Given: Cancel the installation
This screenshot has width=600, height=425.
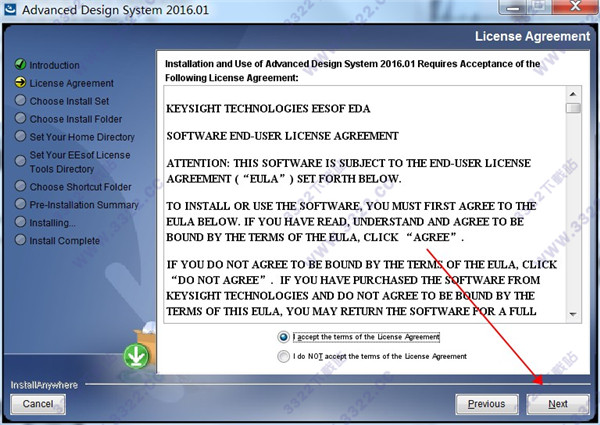Looking at the screenshot, I should (38, 404).
